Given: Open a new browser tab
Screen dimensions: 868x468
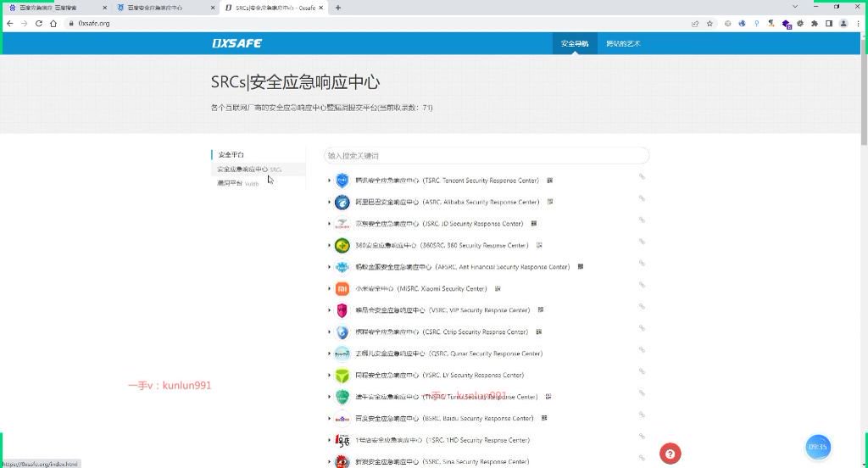Looking at the screenshot, I should [x=337, y=8].
